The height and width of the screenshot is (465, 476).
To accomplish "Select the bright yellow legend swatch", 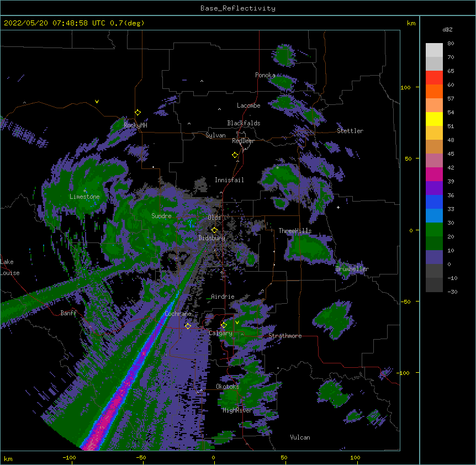I will click(x=434, y=119).
